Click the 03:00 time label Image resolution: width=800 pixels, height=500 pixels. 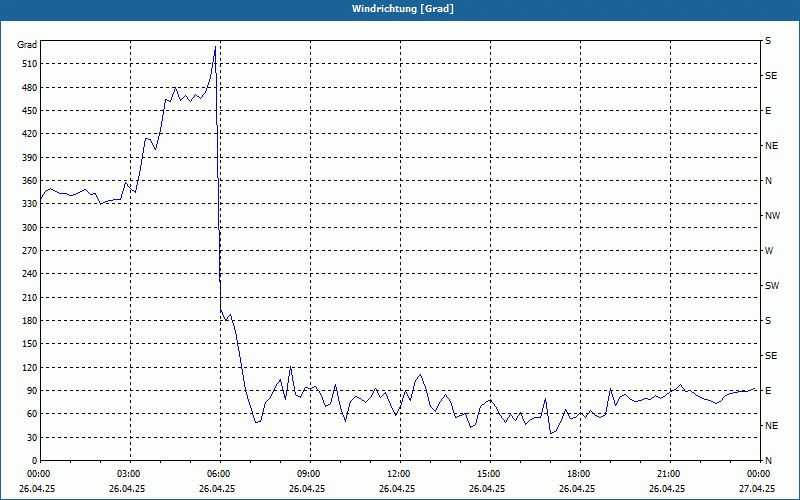pos(130,474)
